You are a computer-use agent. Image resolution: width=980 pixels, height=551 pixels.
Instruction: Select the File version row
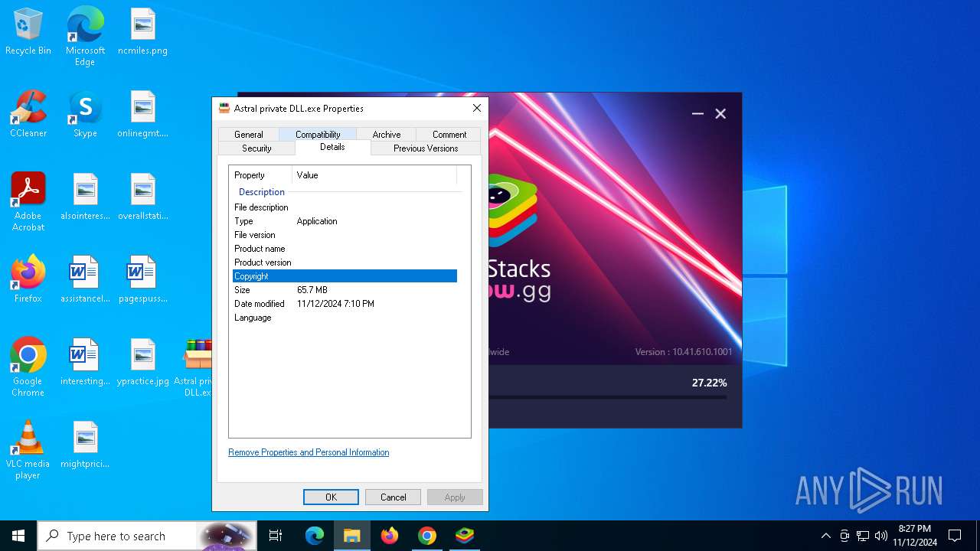pyautogui.click(x=345, y=235)
